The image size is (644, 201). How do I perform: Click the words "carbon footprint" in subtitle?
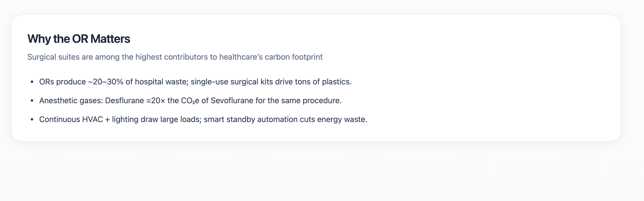pos(294,57)
